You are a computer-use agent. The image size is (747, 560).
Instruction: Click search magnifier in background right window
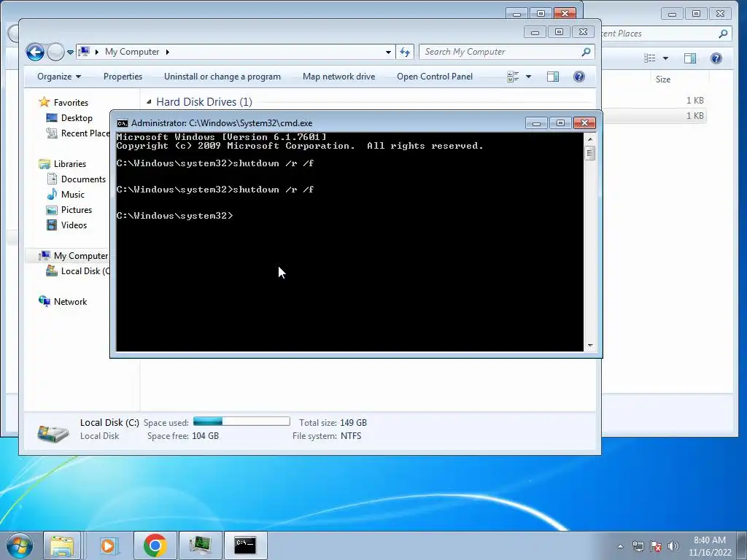pyautogui.click(x=723, y=34)
